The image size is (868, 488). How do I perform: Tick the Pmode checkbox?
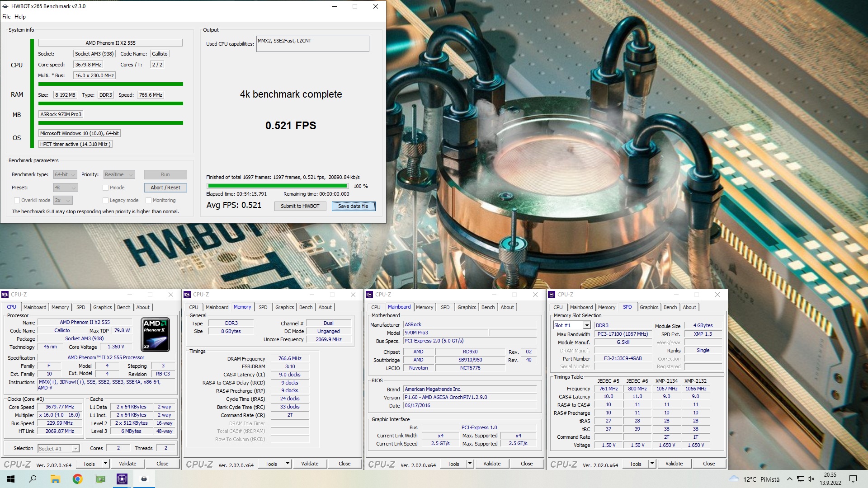(x=105, y=188)
